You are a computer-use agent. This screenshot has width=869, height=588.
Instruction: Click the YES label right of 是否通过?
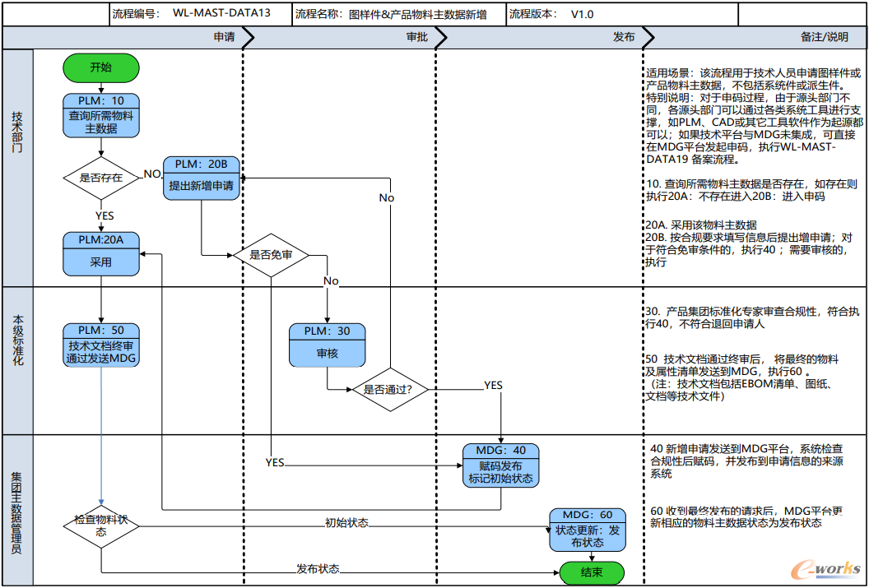click(x=493, y=385)
